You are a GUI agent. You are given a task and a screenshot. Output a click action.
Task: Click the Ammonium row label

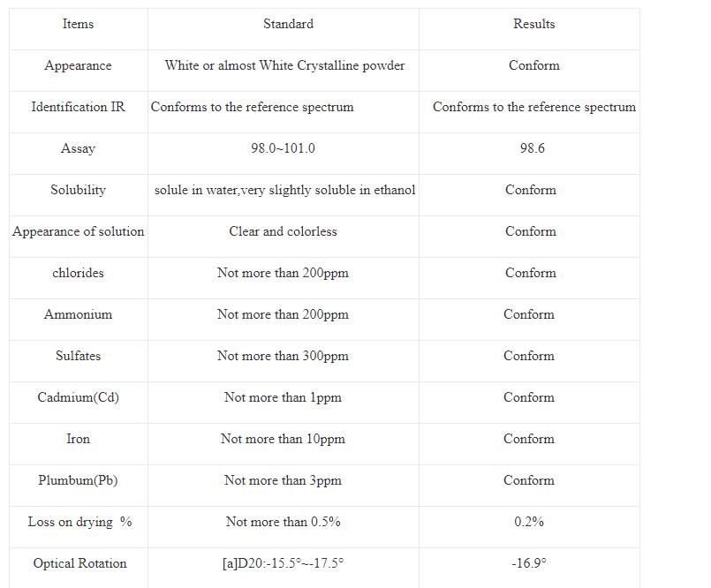click(x=78, y=314)
